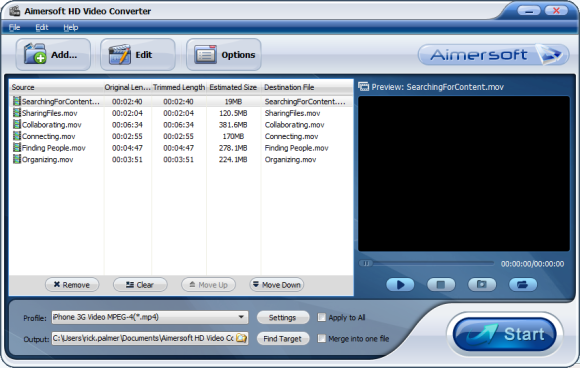Open the Help menu
This screenshot has width=580, height=368.
(70, 27)
